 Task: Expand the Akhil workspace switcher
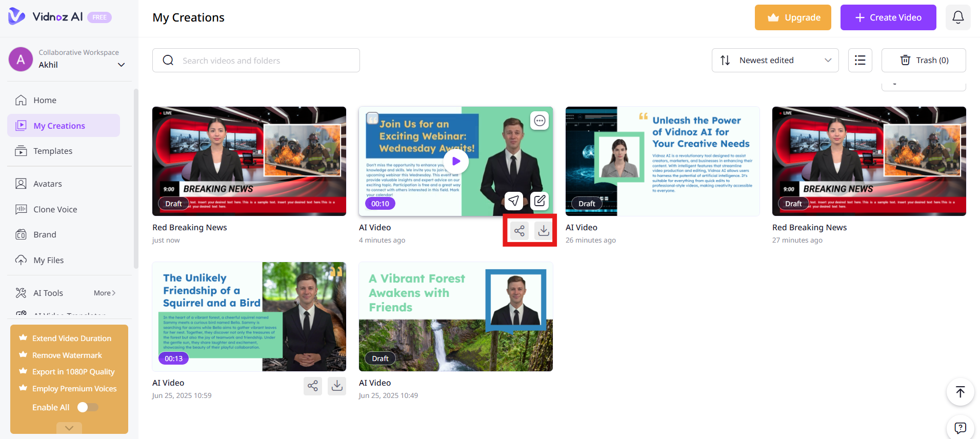point(121,65)
